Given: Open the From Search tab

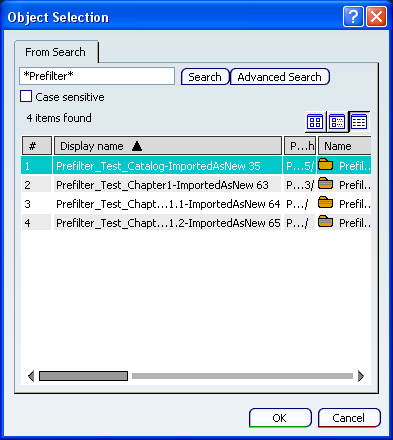Looking at the screenshot, I should tap(55, 52).
